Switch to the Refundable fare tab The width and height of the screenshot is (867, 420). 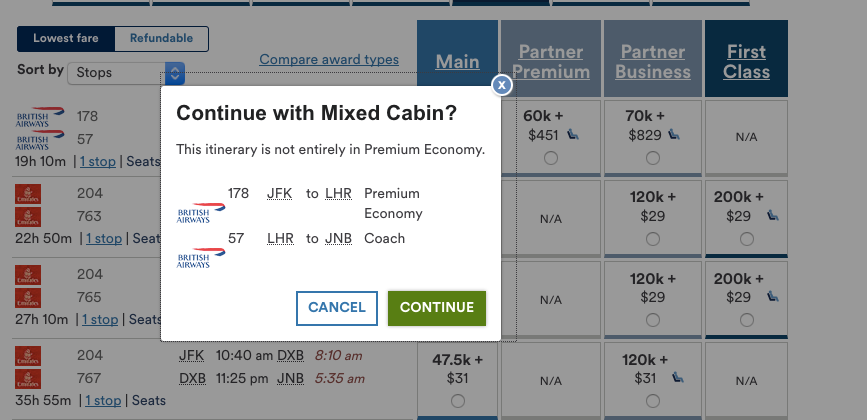click(x=161, y=38)
